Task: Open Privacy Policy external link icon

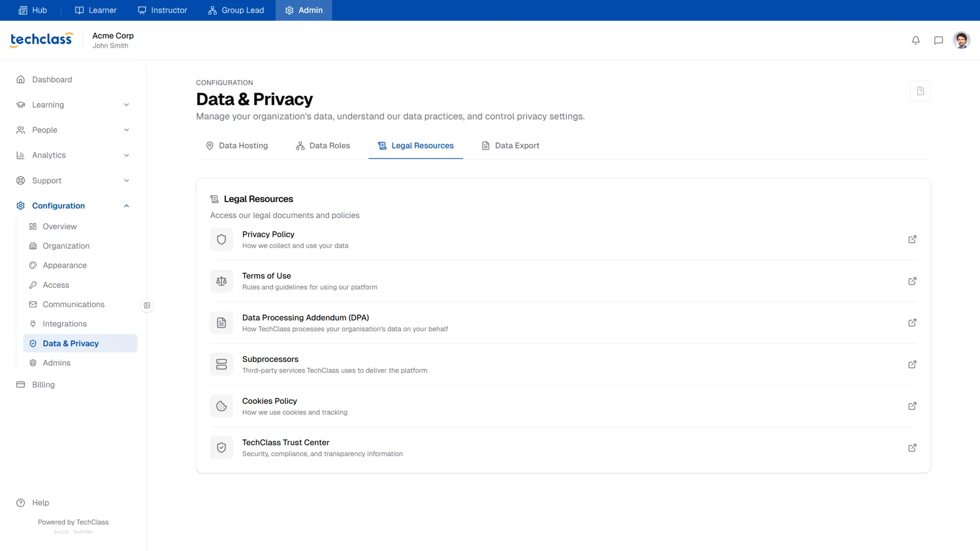Action: pyautogui.click(x=912, y=239)
